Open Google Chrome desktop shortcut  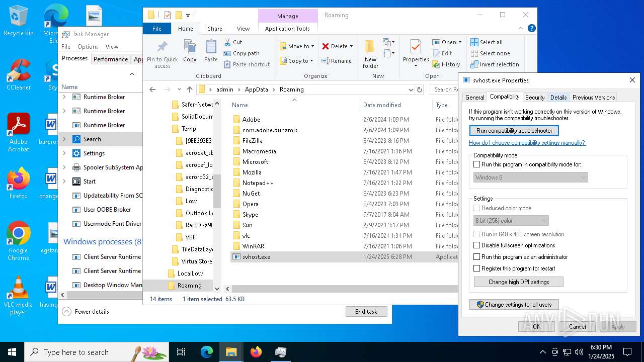point(19,241)
